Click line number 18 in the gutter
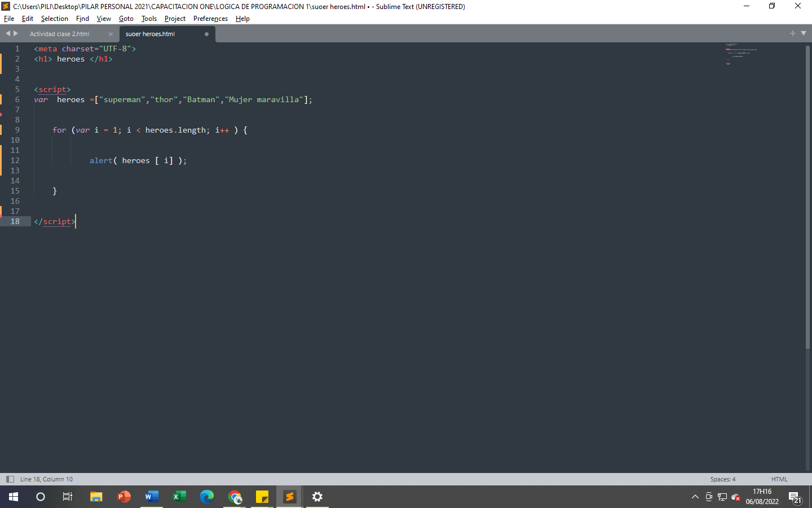 coord(15,221)
